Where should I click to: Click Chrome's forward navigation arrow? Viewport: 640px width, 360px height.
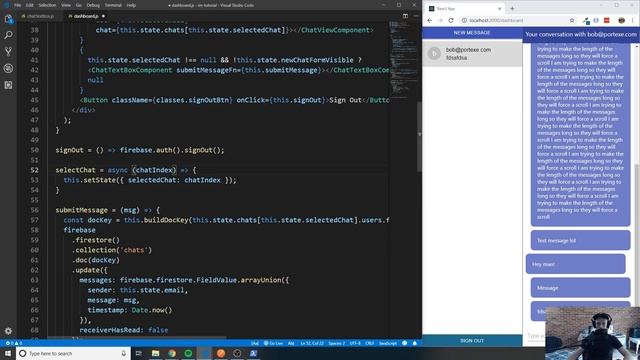[440, 20]
